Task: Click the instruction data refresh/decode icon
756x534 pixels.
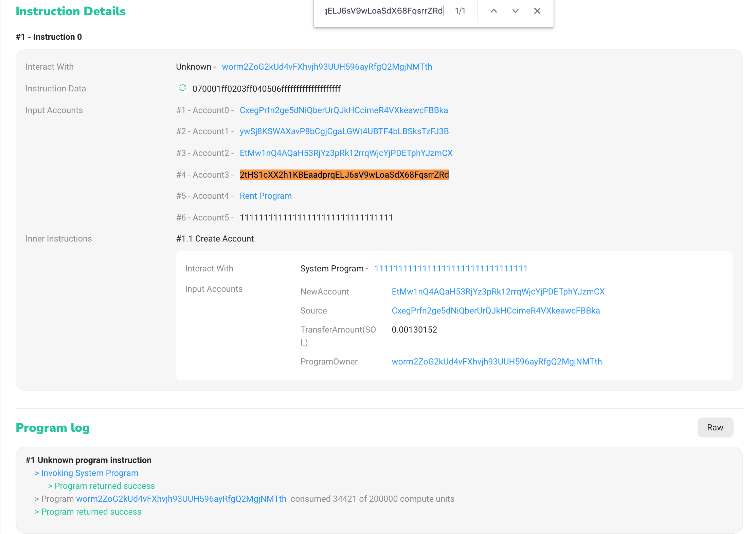Action: click(182, 88)
